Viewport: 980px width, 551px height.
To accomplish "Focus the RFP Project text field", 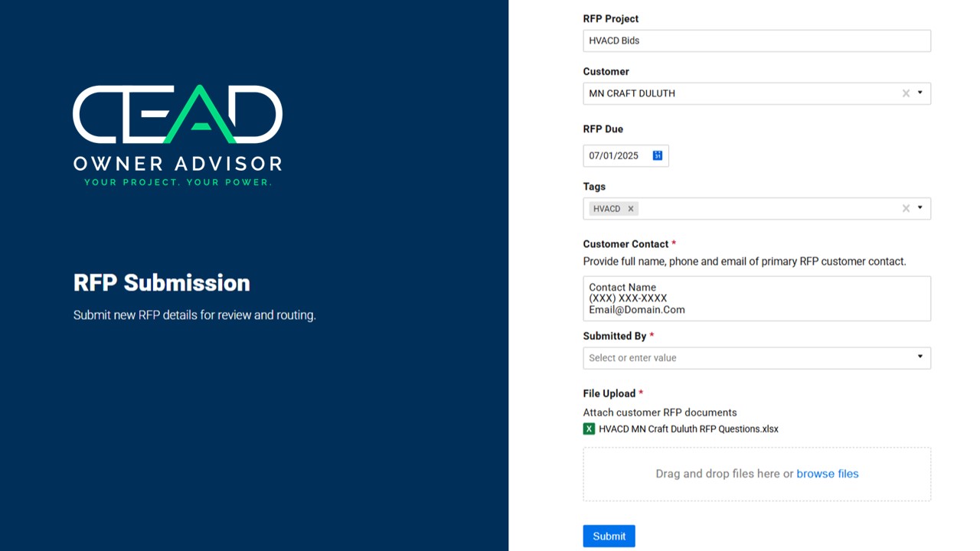I will click(756, 41).
